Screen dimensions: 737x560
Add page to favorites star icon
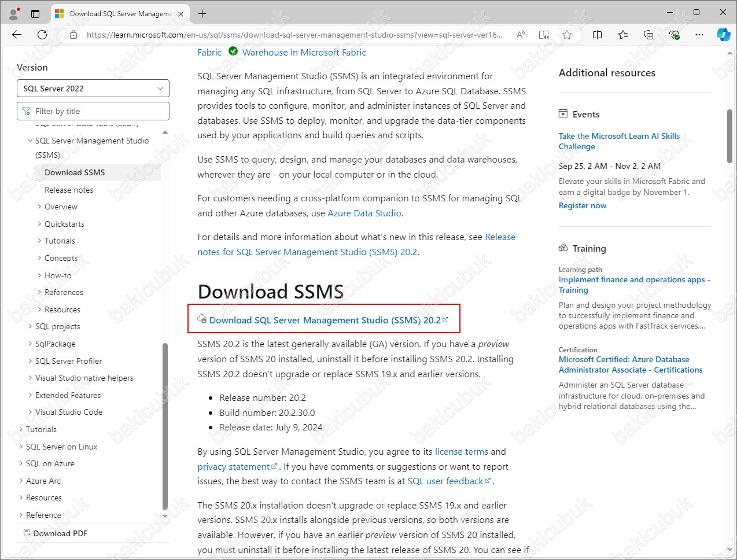567,35
